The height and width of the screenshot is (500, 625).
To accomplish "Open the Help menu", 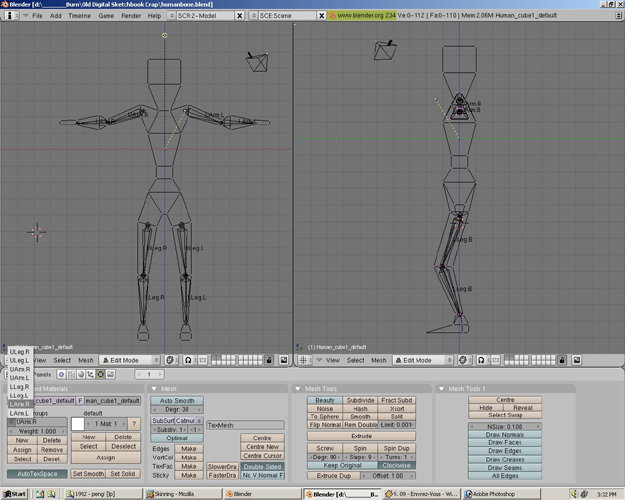I will point(154,16).
